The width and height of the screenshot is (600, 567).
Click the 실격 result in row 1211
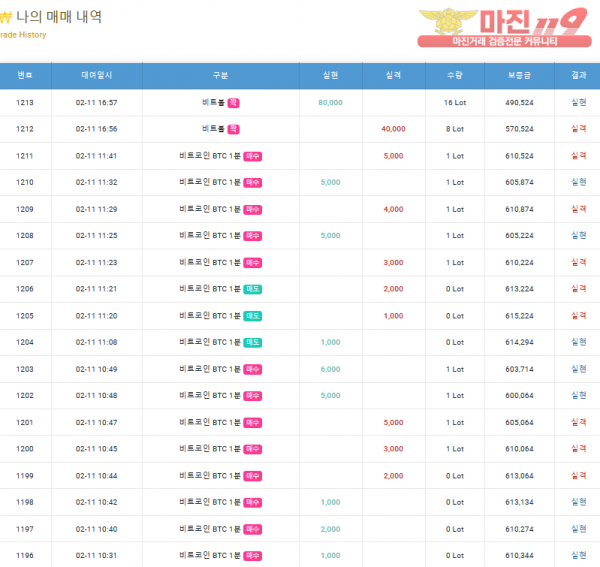(x=578, y=156)
